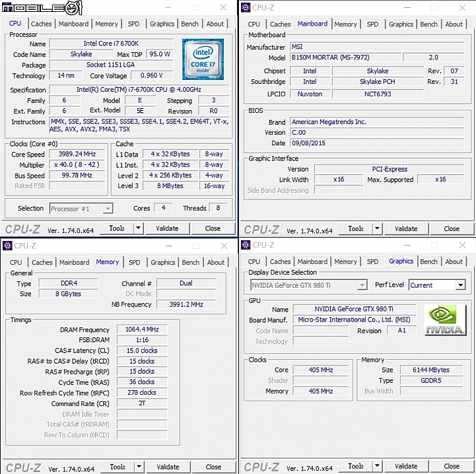Select CPU tab in Mainboard window

[254, 24]
